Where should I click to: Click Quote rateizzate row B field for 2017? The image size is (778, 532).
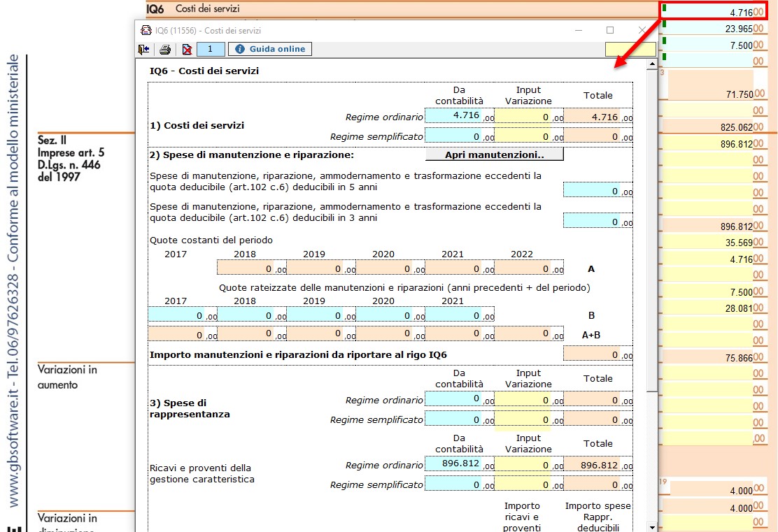pos(183,315)
